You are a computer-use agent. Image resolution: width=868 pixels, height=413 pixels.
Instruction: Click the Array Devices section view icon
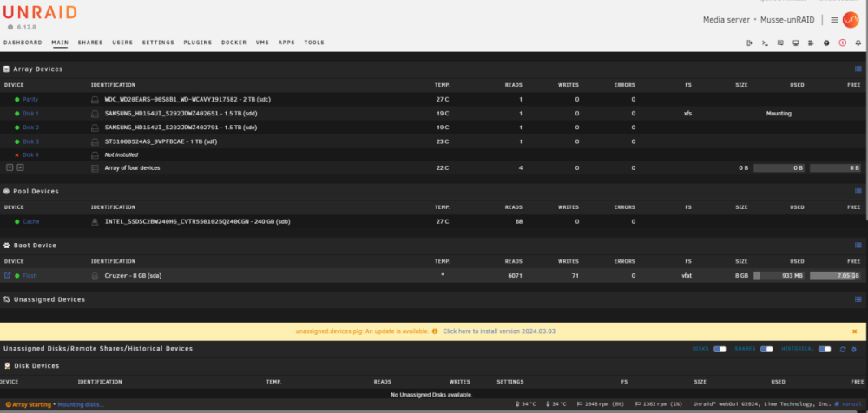click(x=858, y=69)
